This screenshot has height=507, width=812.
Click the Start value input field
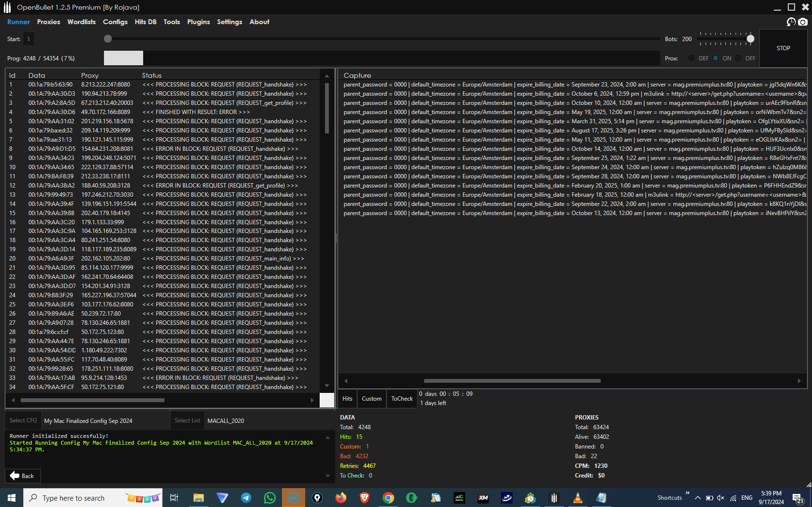[x=29, y=39]
